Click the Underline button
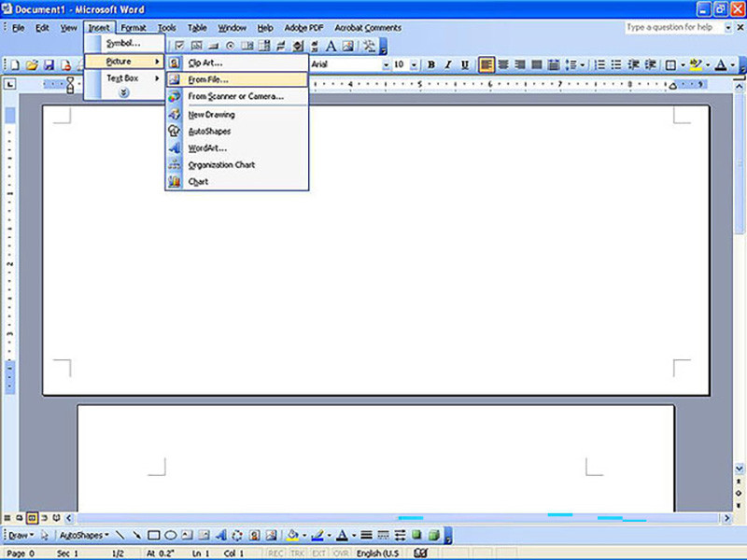The height and width of the screenshot is (560, 747). (x=465, y=64)
